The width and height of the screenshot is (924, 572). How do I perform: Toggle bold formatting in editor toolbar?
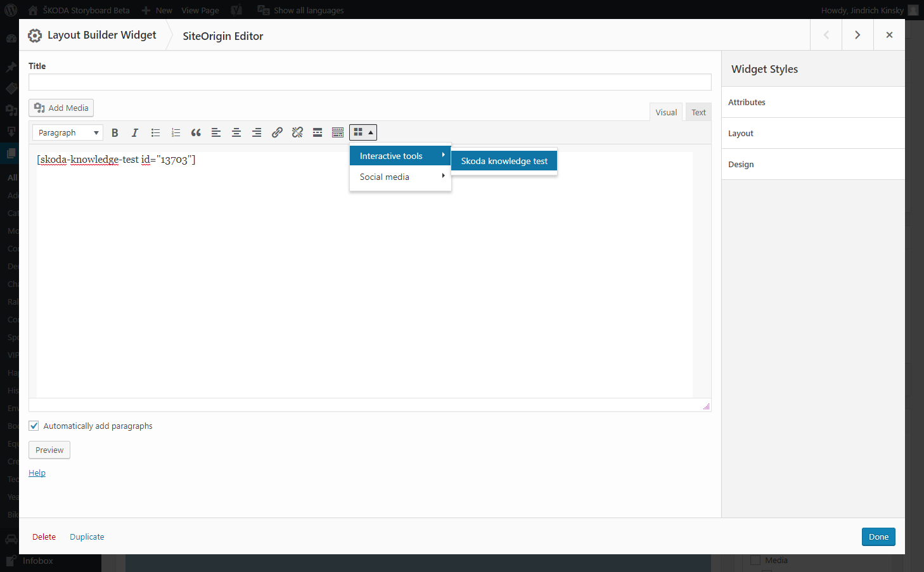(115, 132)
